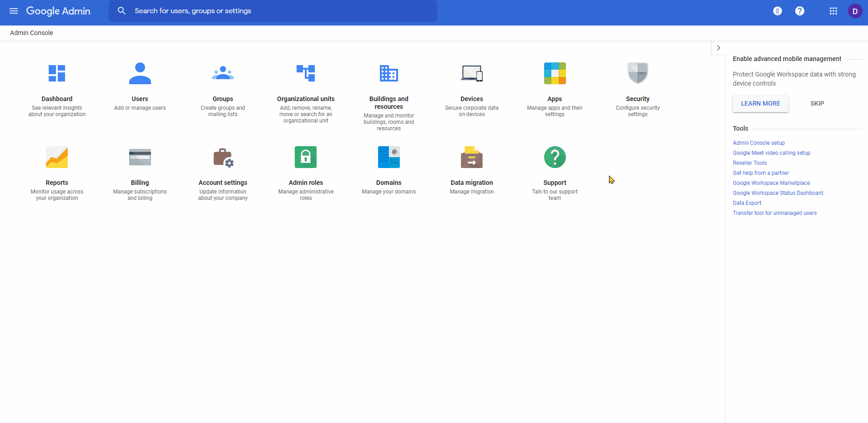
Task: Click the 'Manage your domains' text
Action: 389,192
